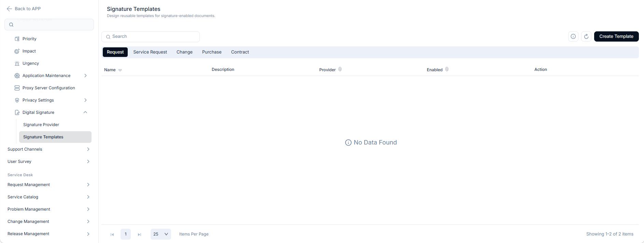This screenshot has width=644, height=243.
Task: Click the templates Search field
Action: click(151, 37)
